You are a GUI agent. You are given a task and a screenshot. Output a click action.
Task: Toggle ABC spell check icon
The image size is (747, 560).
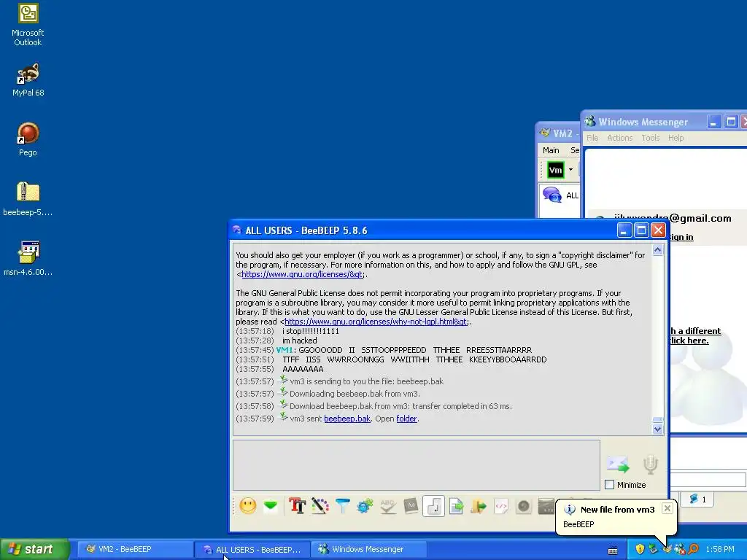click(388, 506)
